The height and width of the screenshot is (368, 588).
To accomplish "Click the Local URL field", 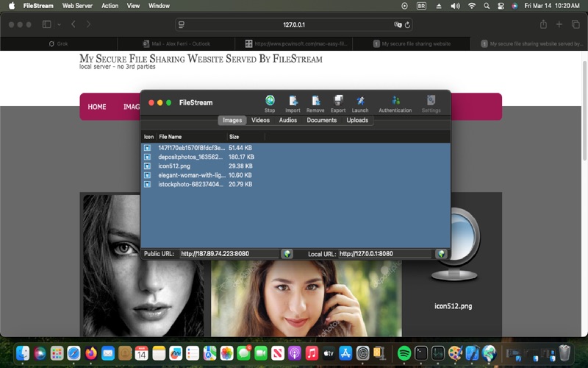I will point(384,254).
